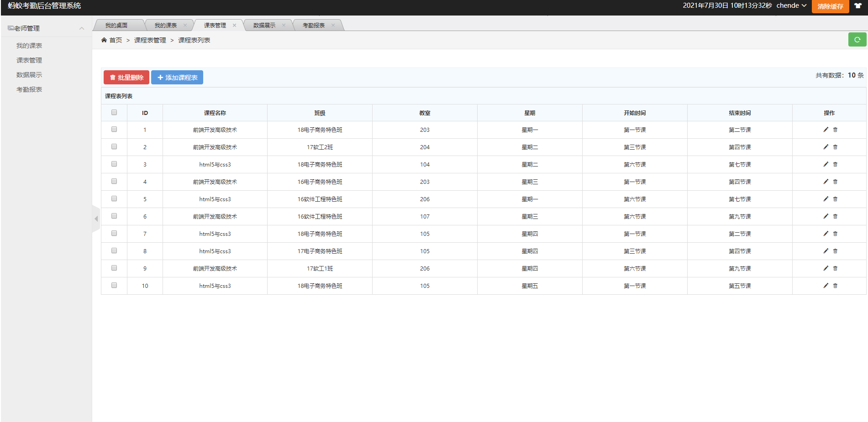868x422 pixels.
Task: Click the edit pencil for course ID 10
Action: (826, 286)
